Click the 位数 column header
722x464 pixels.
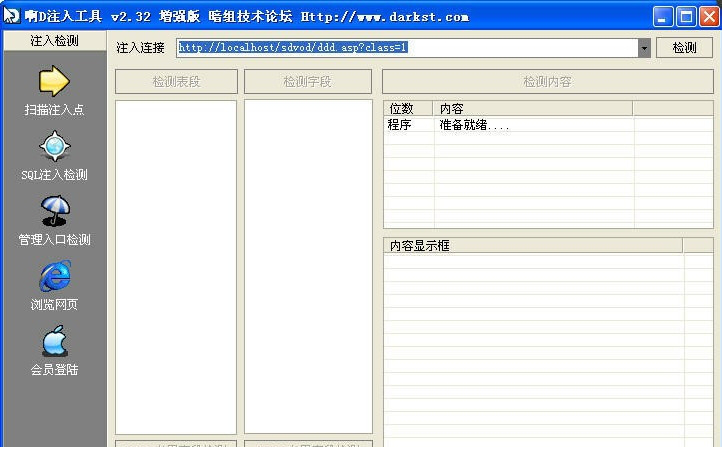pos(408,109)
